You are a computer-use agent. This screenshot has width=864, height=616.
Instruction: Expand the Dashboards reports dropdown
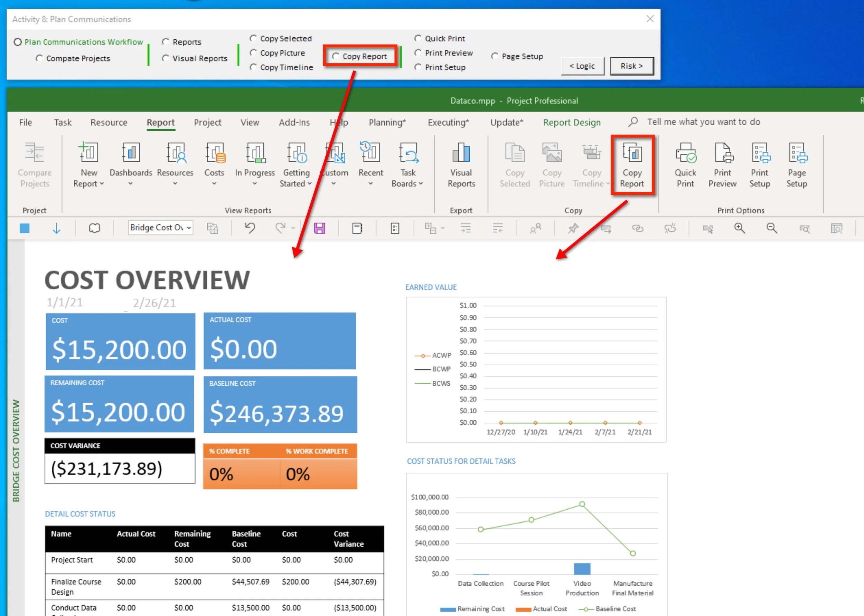pyautogui.click(x=131, y=184)
